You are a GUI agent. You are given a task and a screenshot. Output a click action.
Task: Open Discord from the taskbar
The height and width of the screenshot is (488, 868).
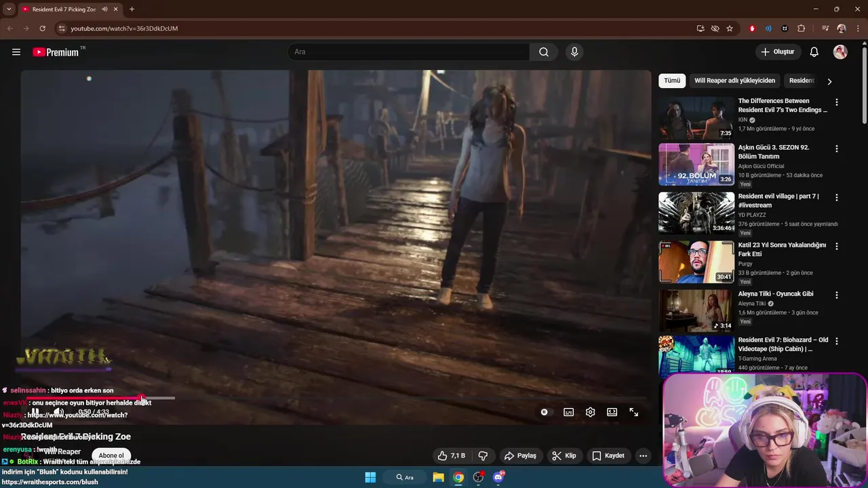pos(498,477)
